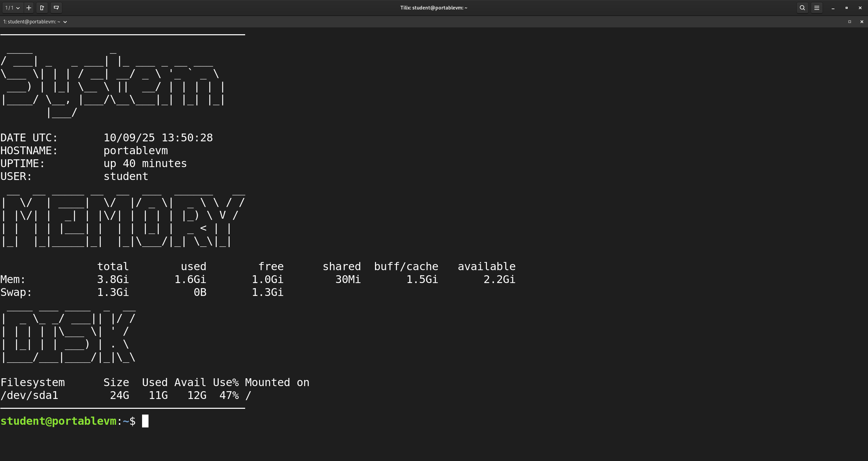Add terminal to the right
Image resolution: width=868 pixels, height=461 pixels.
coord(42,8)
